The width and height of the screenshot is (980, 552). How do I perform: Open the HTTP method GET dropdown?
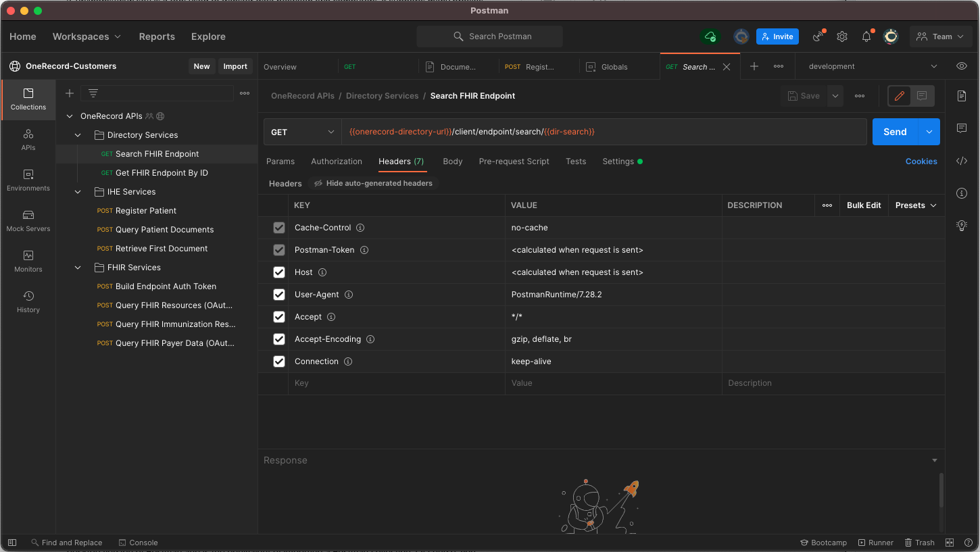[302, 132]
